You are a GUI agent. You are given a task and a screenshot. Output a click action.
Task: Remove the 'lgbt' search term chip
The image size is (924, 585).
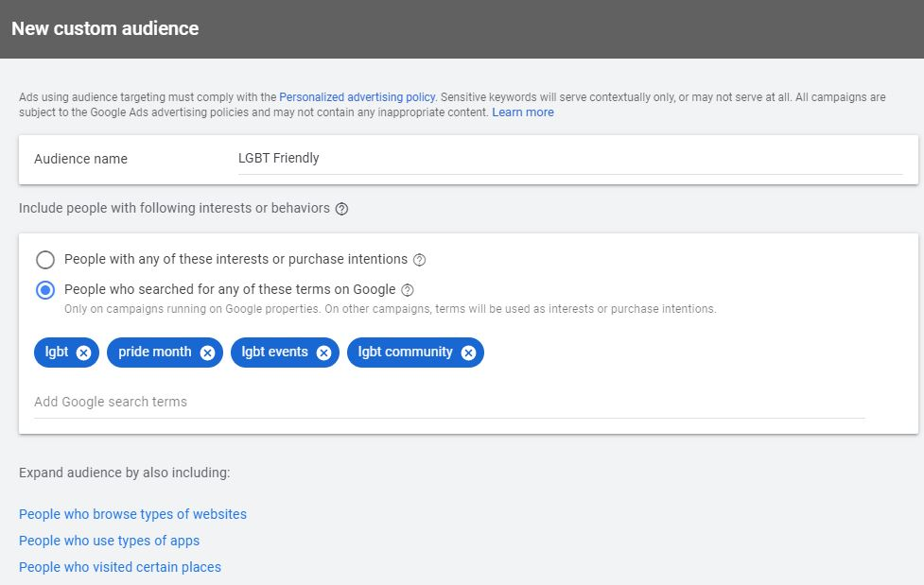pos(83,353)
